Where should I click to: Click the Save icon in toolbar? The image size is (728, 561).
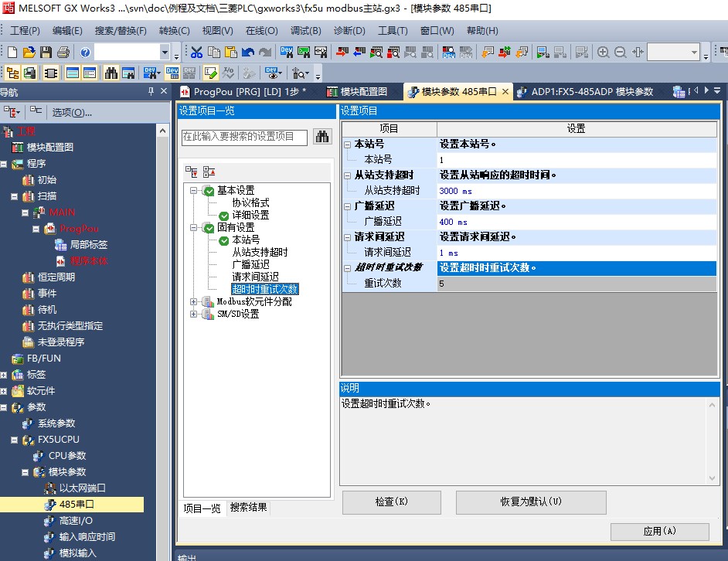46,53
